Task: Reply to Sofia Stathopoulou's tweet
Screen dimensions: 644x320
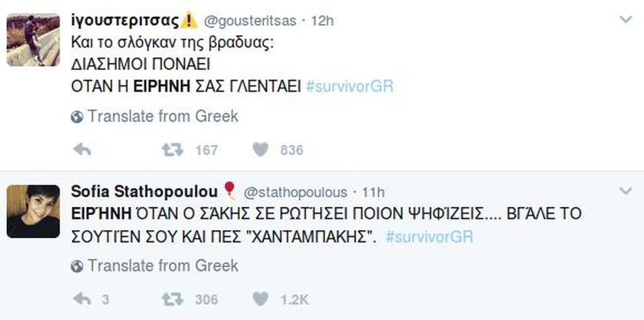Action: pos(82,299)
